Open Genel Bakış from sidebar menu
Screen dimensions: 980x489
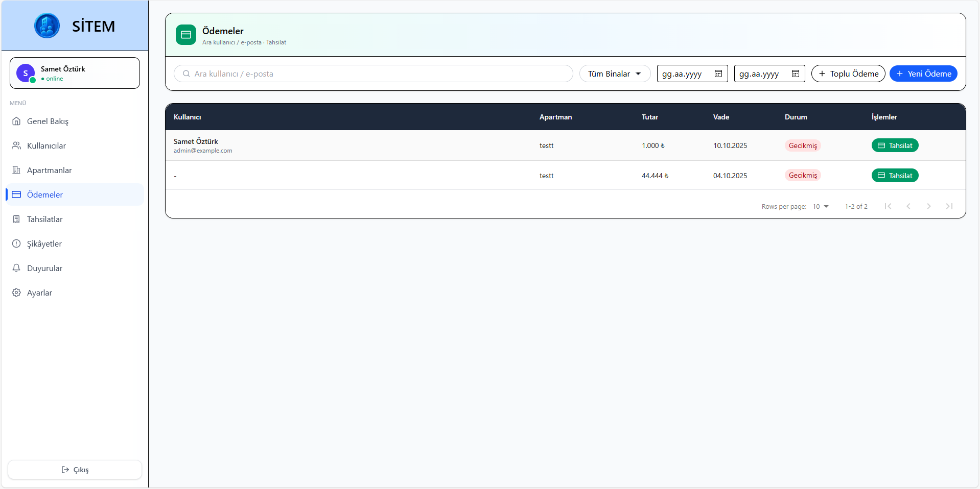point(48,121)
